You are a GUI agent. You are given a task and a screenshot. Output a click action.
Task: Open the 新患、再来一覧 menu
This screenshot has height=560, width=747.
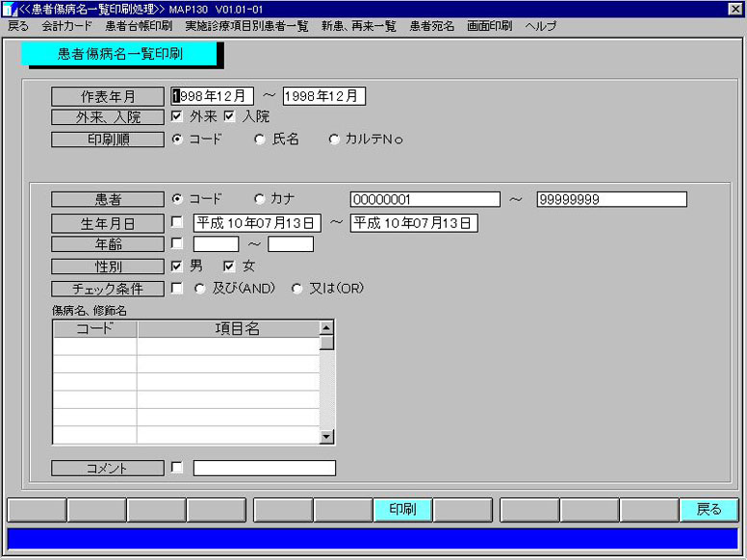click(358, 26)
